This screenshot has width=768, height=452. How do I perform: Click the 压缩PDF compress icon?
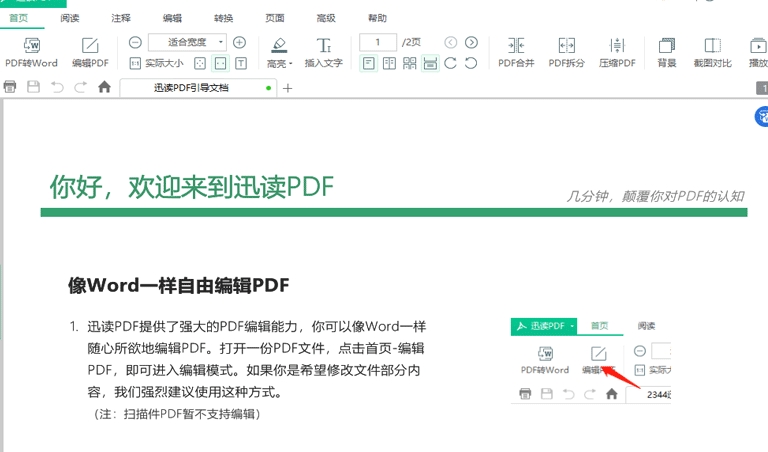tap(617, 46)
